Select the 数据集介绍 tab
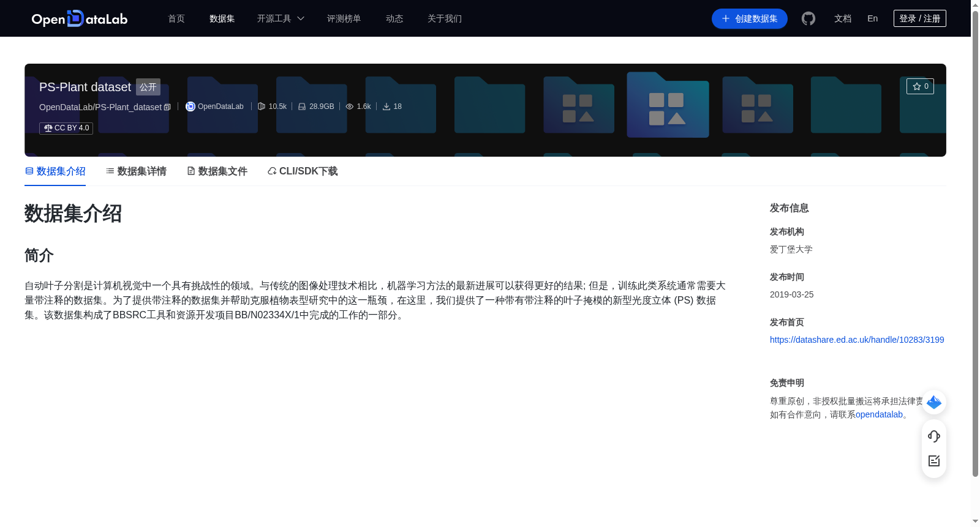 pos(55,171)
